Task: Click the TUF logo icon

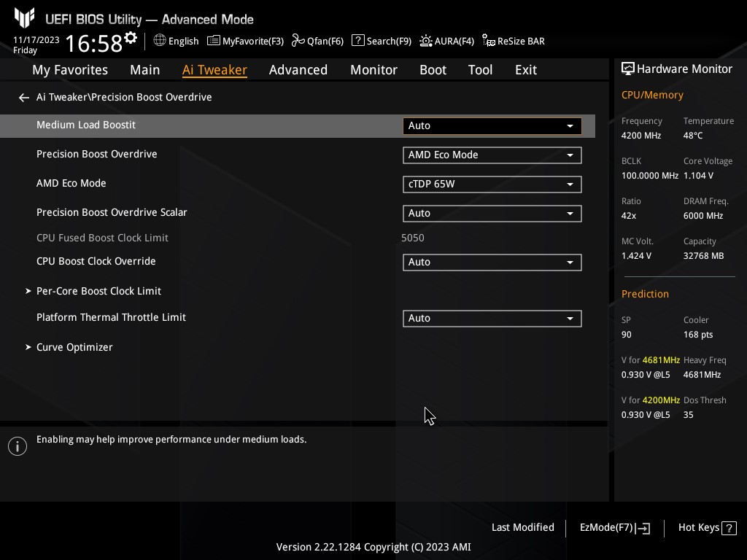Action: [x=24, y=17]
